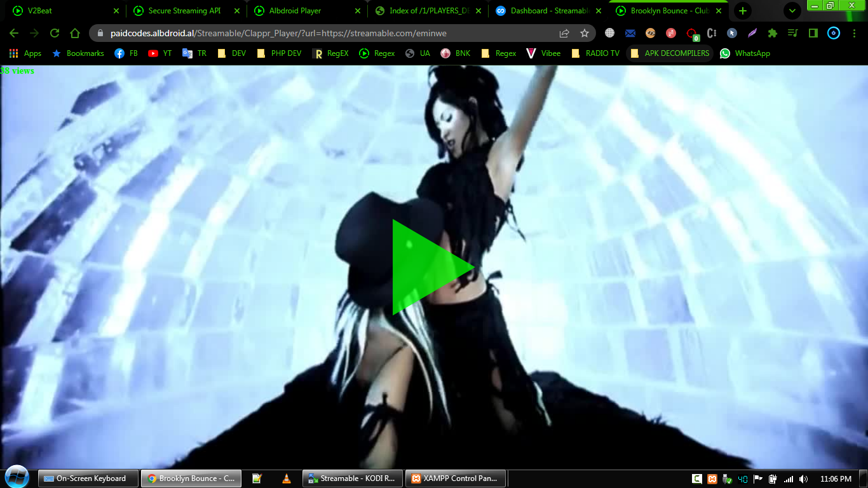This screenshot has height=488, width=868.
Task: Open the blue cursor pointer extension
Action: pyautogui.click(x=732, y=33)
